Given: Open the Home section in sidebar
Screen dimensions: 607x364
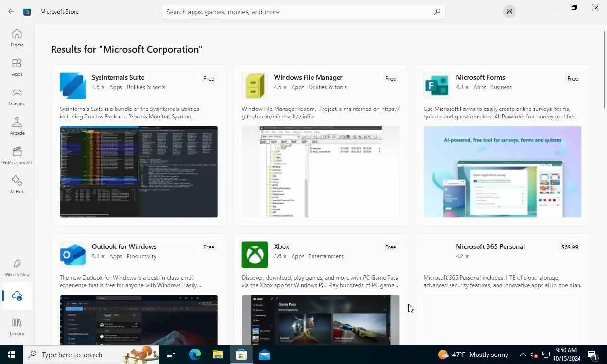Looking at the screenshot, I should tap(17, 38).
